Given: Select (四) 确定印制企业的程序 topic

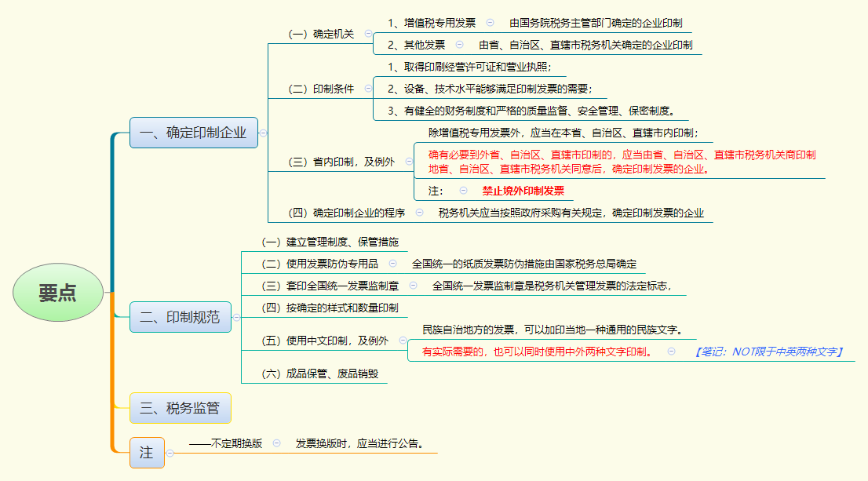Looking at the screenshot, I should coord(347,213).
